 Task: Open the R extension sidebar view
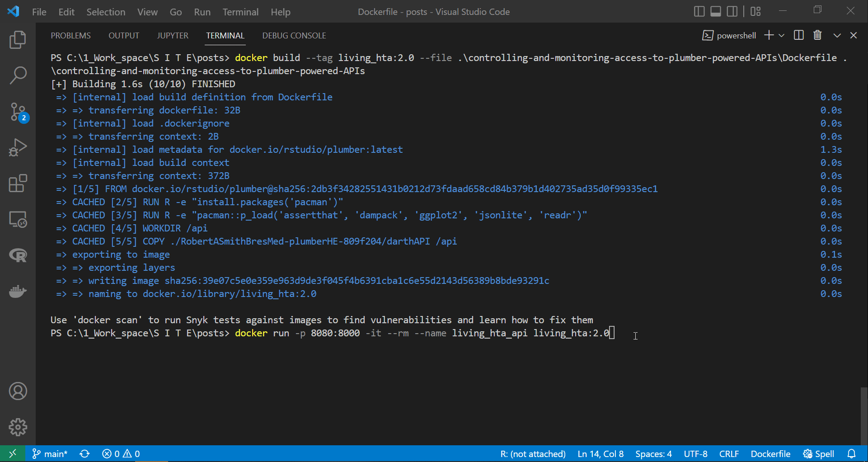click(x=18, y=255)
